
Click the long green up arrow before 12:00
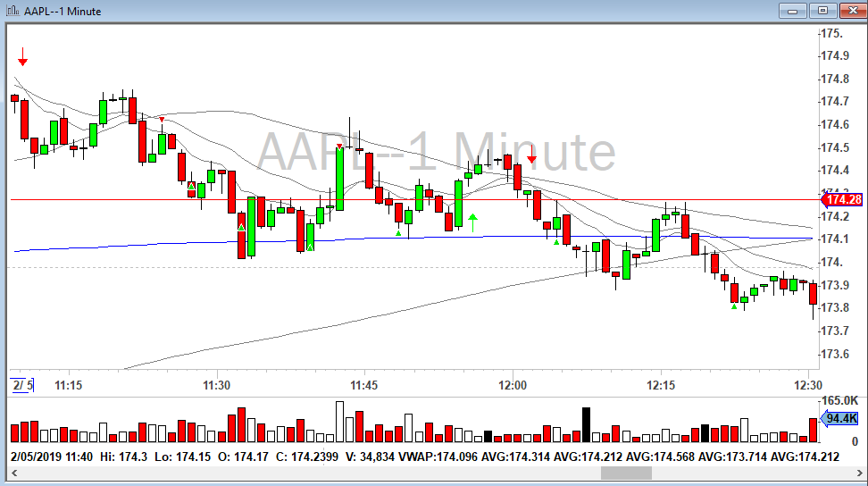tap(472, 222)
